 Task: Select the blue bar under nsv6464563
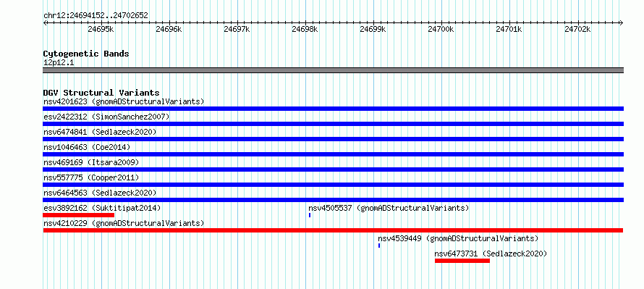(333, 200)
